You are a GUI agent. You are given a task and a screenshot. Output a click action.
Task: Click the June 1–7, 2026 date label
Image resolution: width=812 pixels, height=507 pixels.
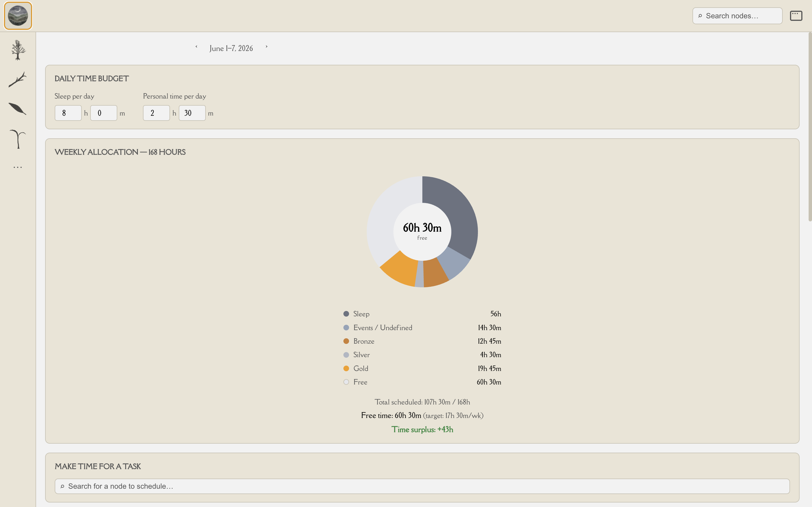(231, 48)
